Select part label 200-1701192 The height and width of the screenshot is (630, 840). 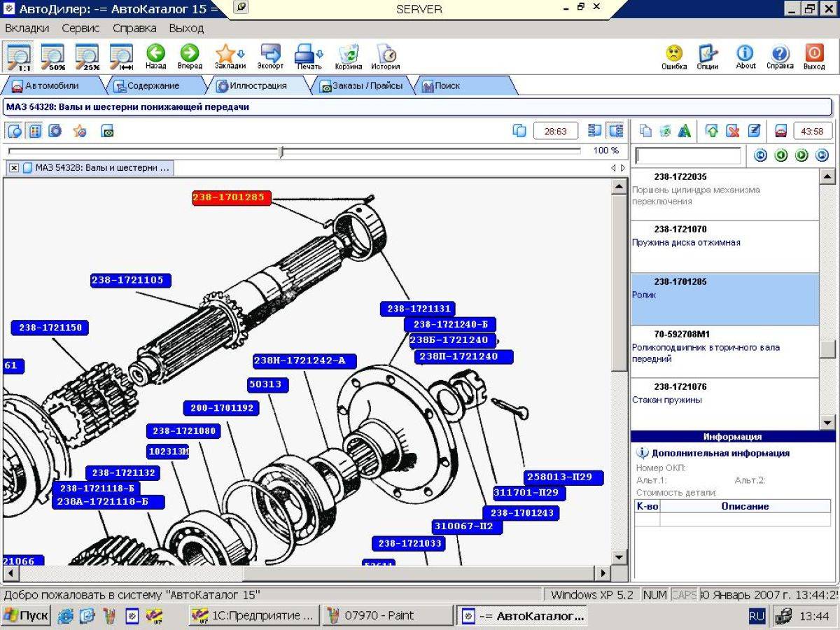221,408
